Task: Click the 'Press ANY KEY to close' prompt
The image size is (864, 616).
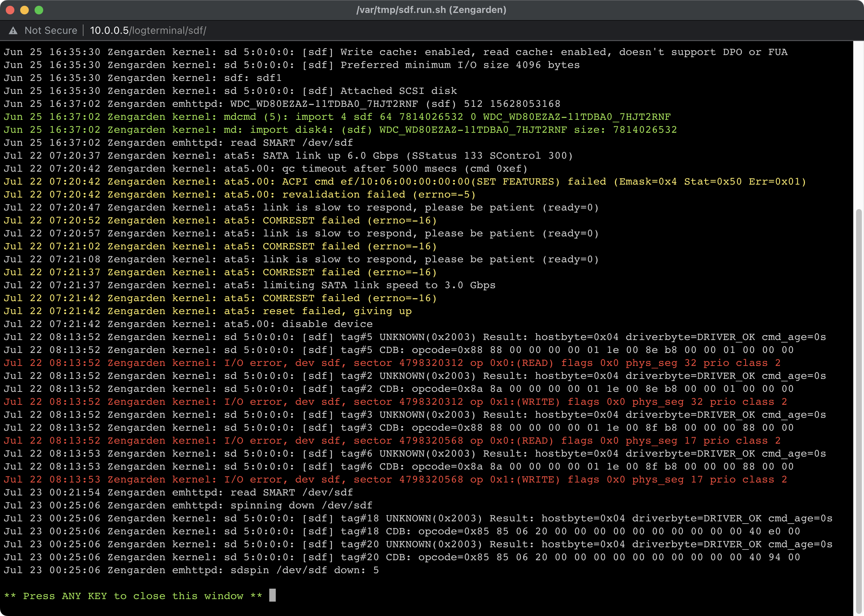Action: tap(133, 596)
